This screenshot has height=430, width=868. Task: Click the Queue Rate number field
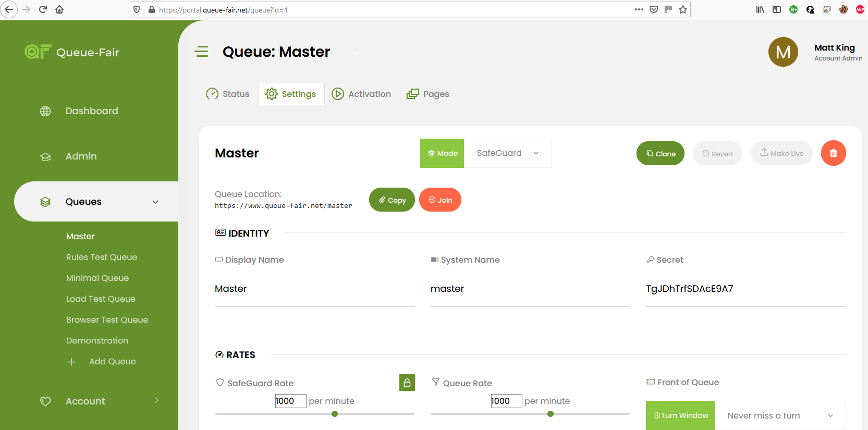[506, 401]
